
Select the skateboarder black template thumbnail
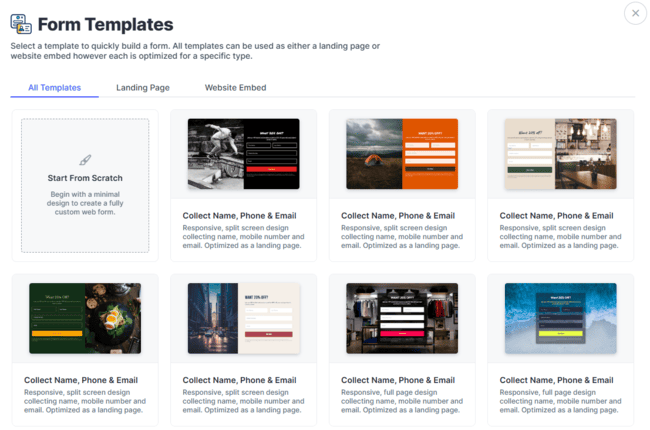point(243,154)
